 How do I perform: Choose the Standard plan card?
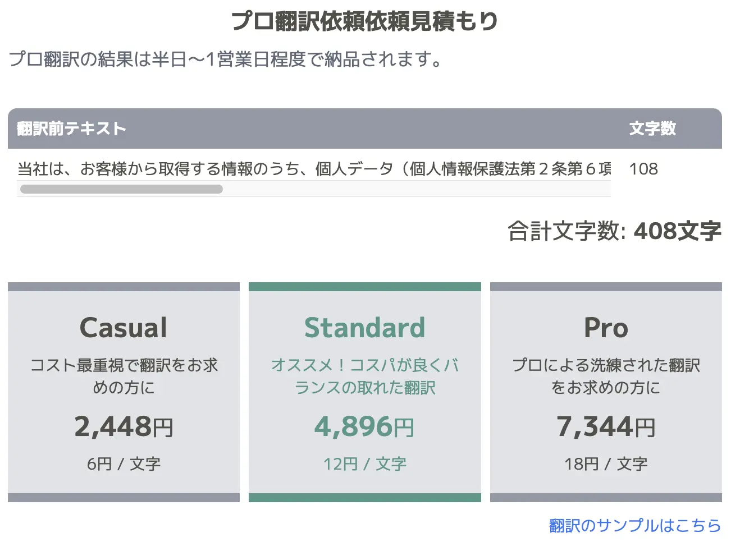365,392
